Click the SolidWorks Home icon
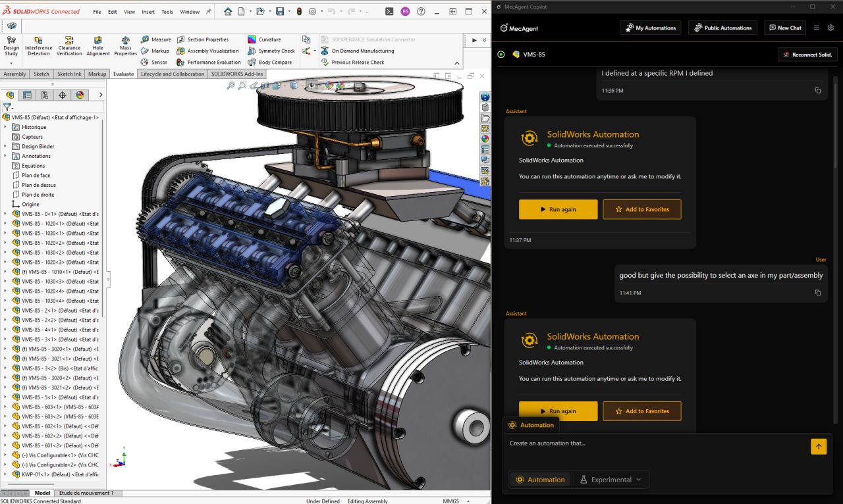Screen dimensions: 843x504 228,11
